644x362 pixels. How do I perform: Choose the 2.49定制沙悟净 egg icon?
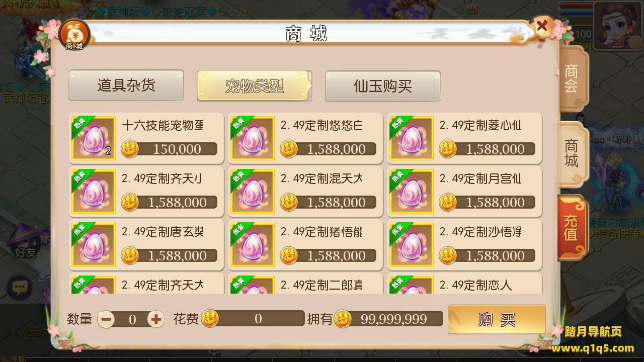(x=411, y=245)
